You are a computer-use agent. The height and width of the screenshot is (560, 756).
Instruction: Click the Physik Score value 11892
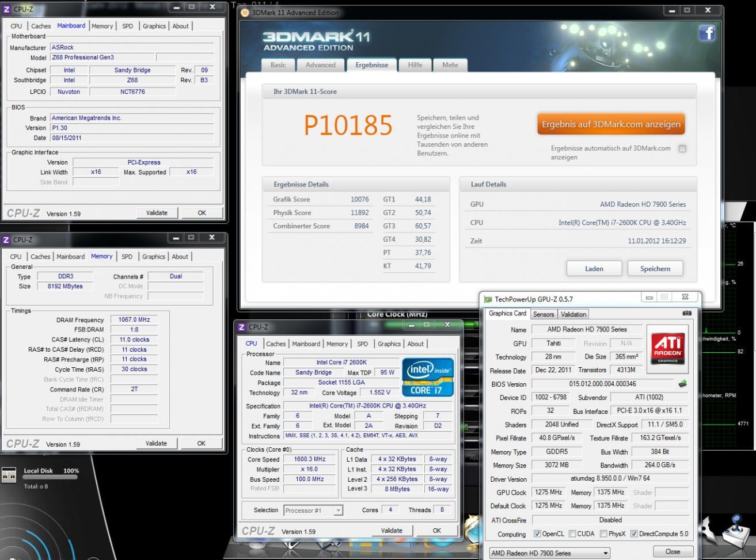tap(360, 212)
